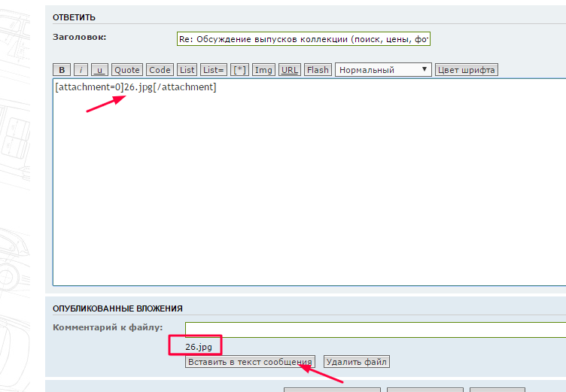Image resolution: width=566 pixels, height=392 pixels.
Task: Open the Цвет шрифта color picker
Action: click(x=467, y=70)
